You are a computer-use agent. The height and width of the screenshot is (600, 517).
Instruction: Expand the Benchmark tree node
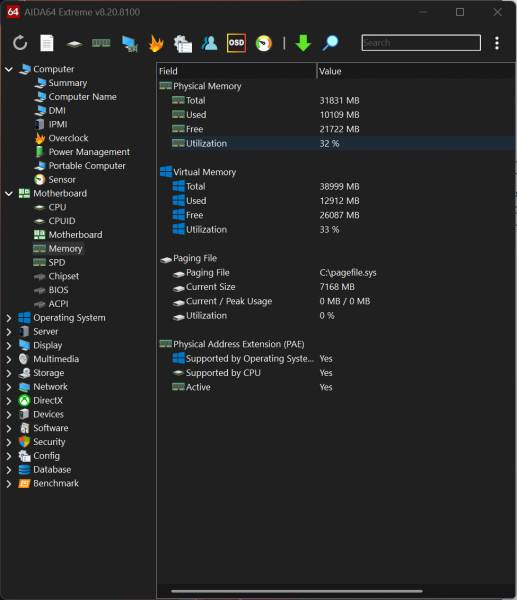click(x=9, y=483)
